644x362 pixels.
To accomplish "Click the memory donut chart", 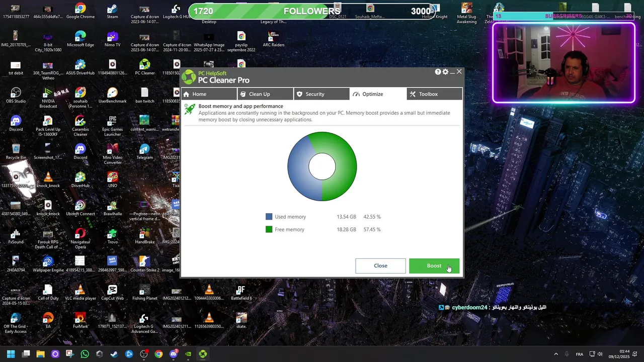I will [x=322, y=166].
